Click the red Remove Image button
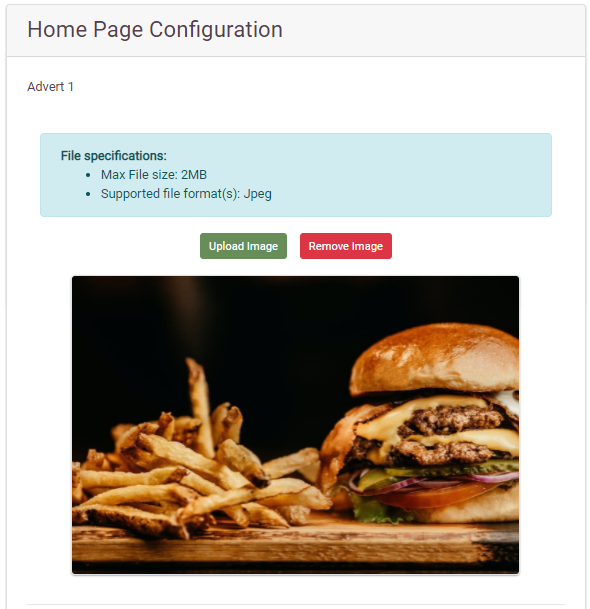Image resolution: width=590 pixels, height=609 pixels. pos(346,246)
